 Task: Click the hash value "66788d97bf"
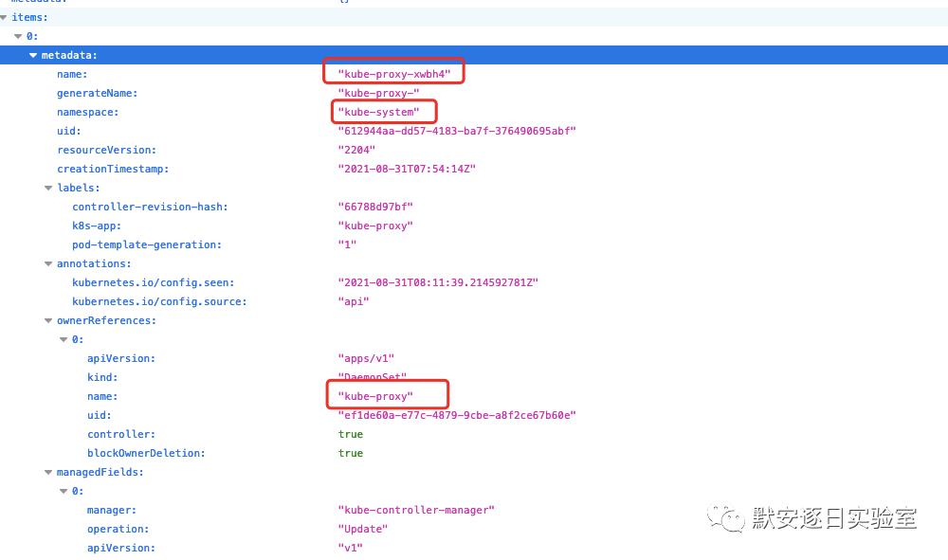375,207
